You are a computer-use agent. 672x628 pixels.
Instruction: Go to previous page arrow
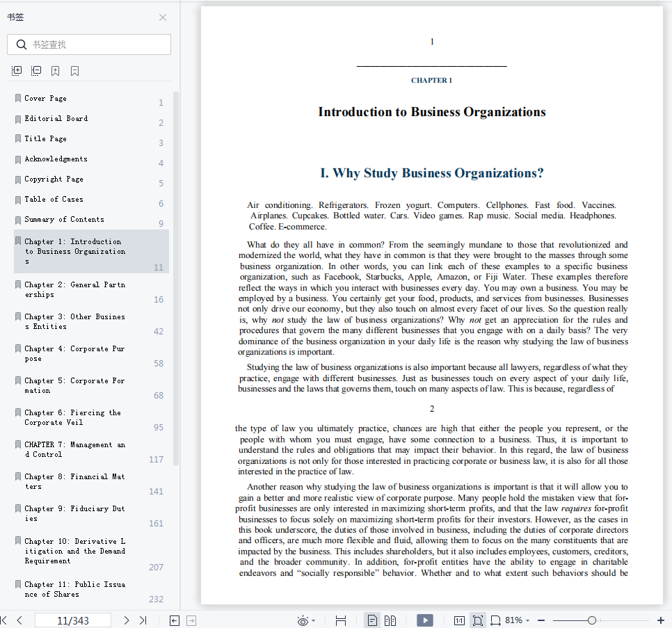coord(19,620)
